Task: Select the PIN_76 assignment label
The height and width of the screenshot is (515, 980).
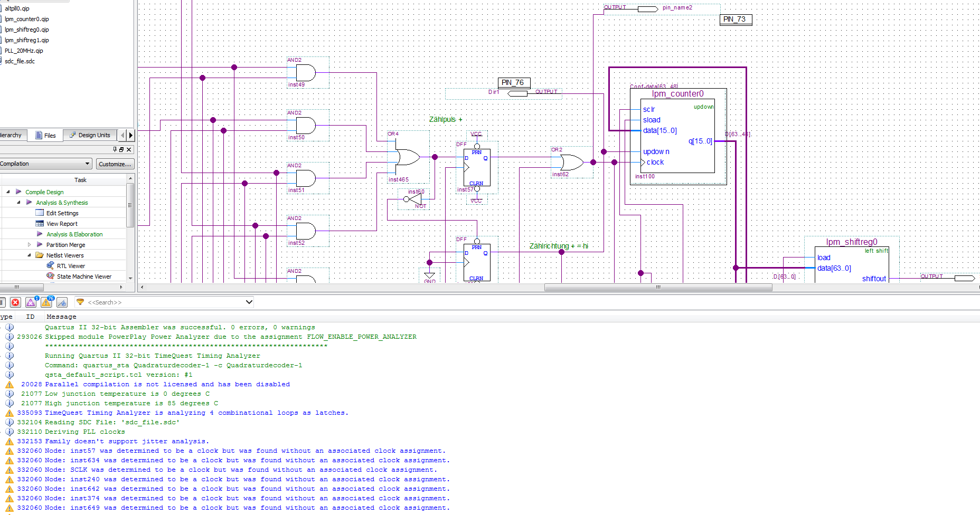Action: click(514, 83)
